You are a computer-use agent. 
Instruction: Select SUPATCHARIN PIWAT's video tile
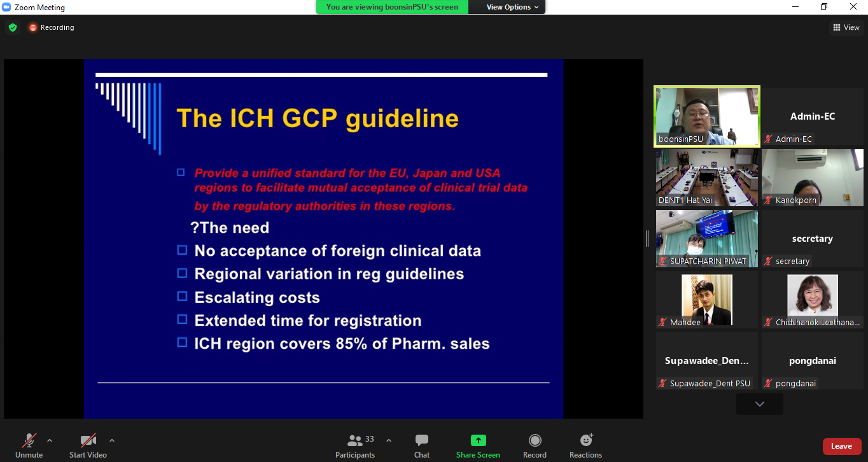coord(707,239)
